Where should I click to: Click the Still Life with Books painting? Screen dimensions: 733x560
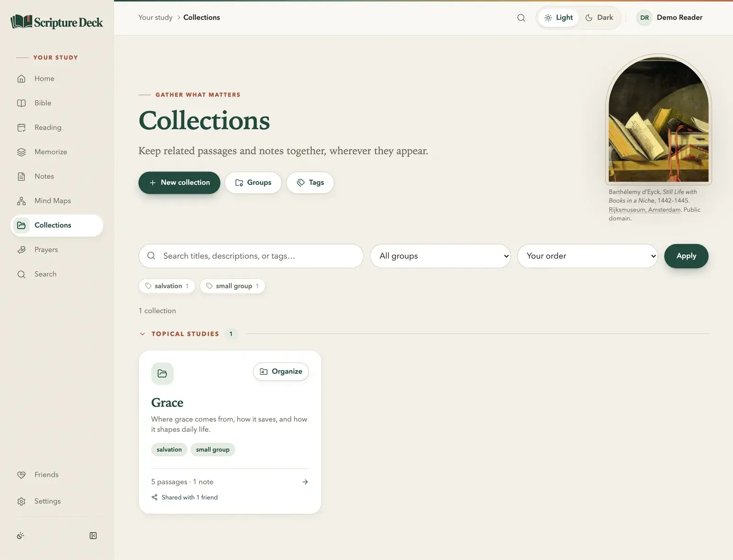[658, 119]
